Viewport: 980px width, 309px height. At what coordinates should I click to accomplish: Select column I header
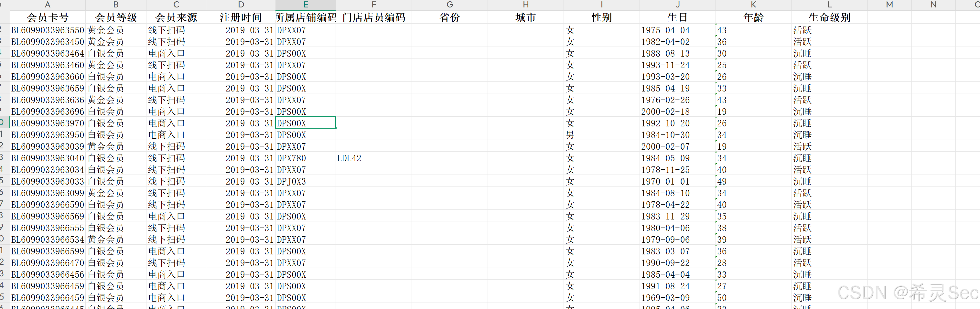601,5
